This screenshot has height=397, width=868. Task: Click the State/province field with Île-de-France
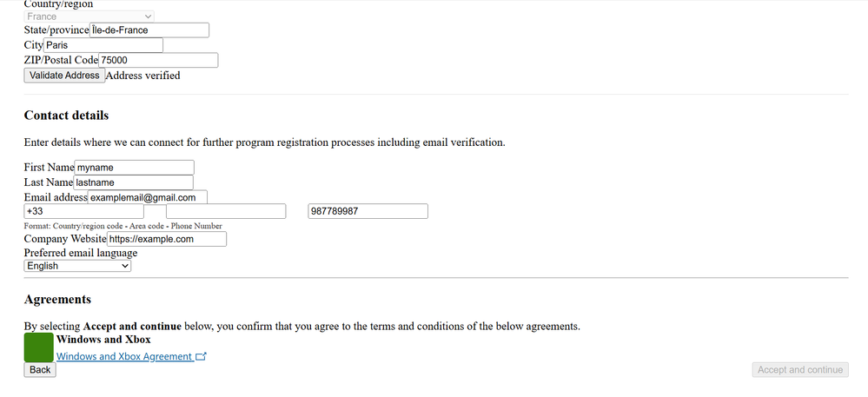click(x=149, y=30)
